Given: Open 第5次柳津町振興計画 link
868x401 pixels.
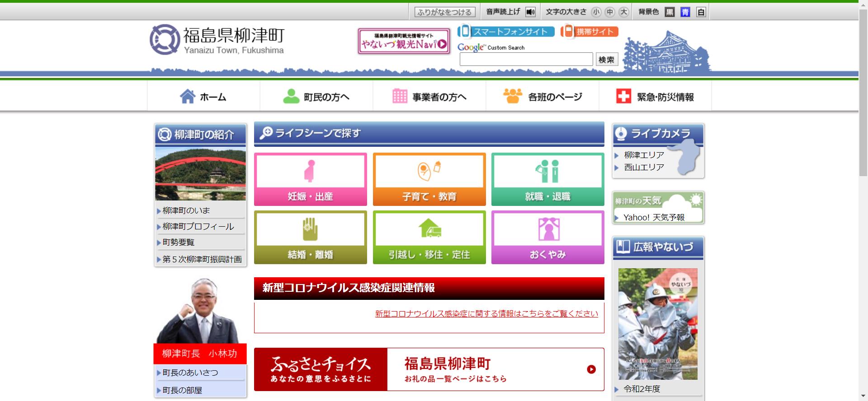Looking at the screenshot, I should [202, 259].
